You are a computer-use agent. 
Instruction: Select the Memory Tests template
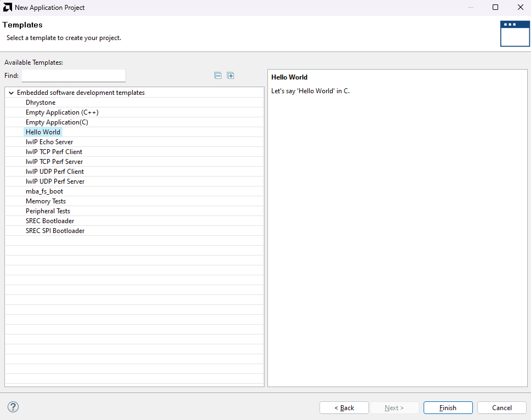point(45,201)
